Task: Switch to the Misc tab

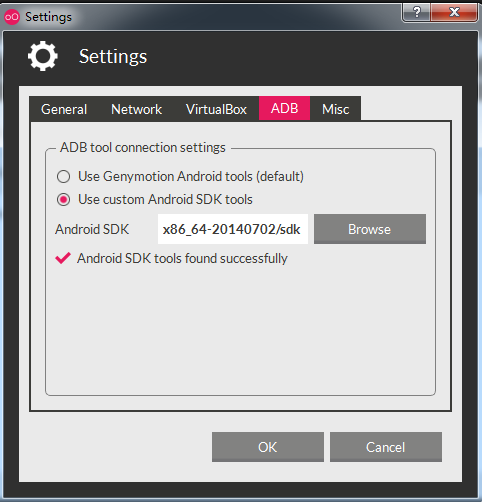Action: click(x=335, y=109)
